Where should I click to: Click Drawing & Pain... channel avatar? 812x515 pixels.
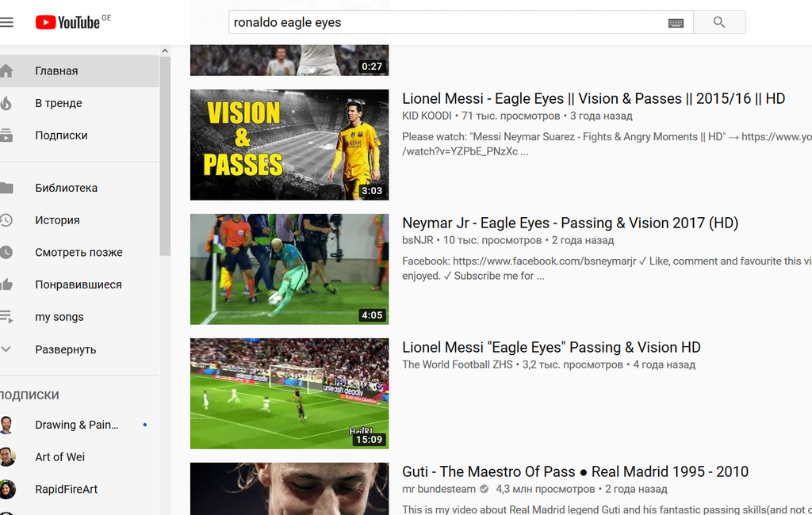click(7, 425)
